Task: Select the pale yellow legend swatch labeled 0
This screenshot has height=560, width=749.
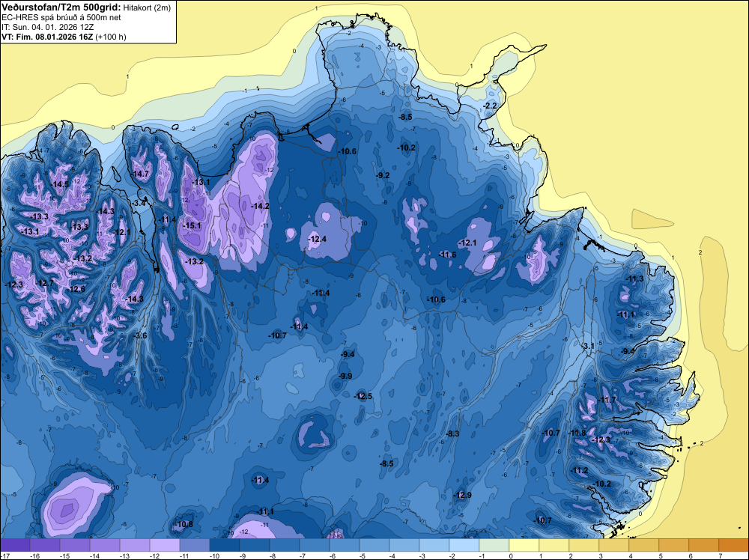Action: [x=524, y=545]
